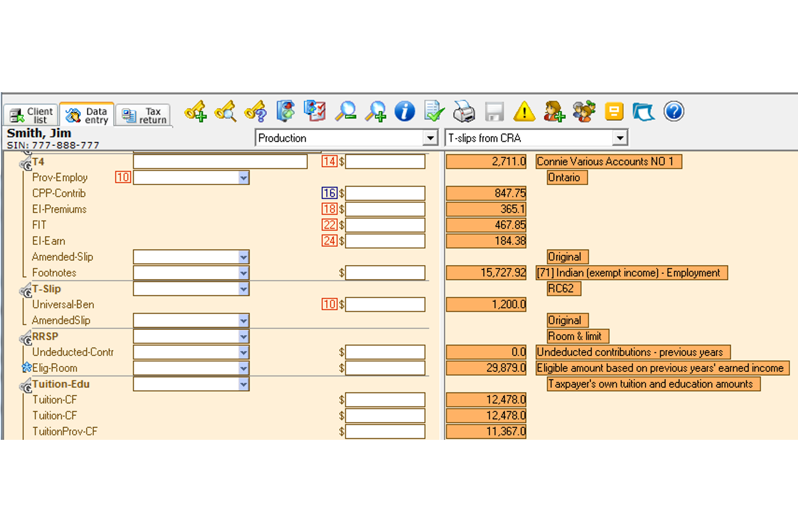This screenshot has width=798, height=532.
Task: Click the printer icon
Action: pyautogui.click(x=464, y=112)
